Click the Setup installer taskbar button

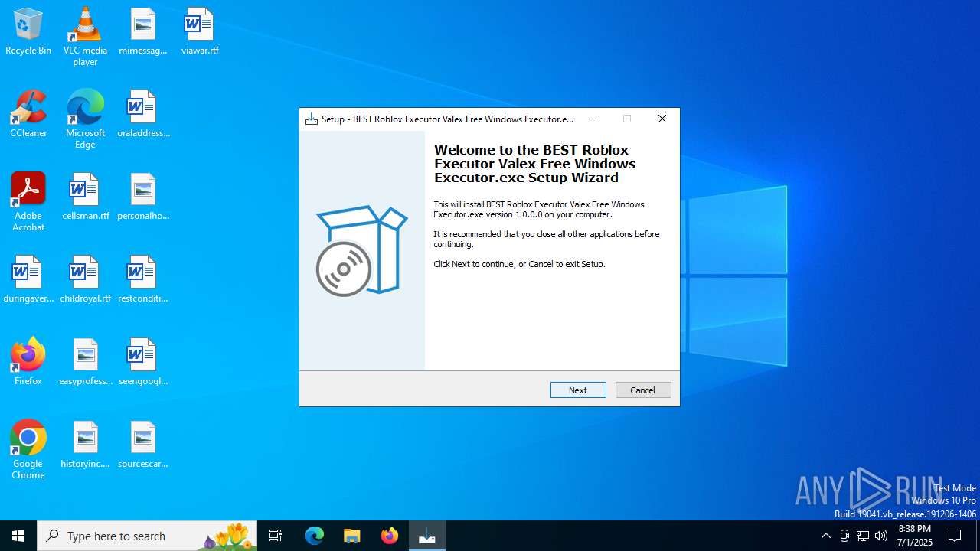(427, 536)
